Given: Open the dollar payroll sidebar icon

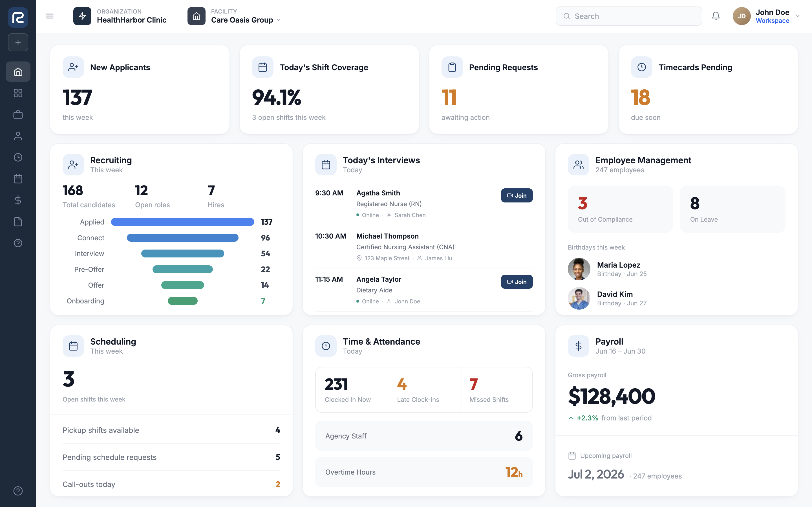Looking at the screenshot, I should [x=18, y=200].
